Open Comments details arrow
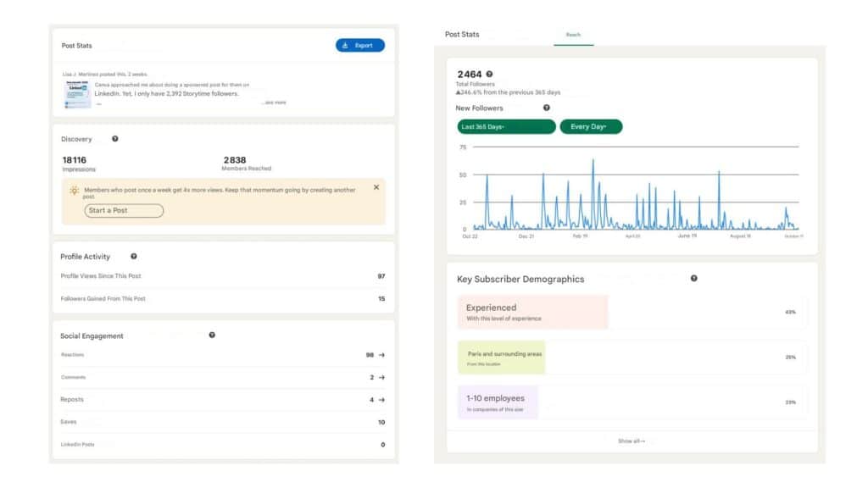This screenshot has width=868, height=488. [381, 378]
